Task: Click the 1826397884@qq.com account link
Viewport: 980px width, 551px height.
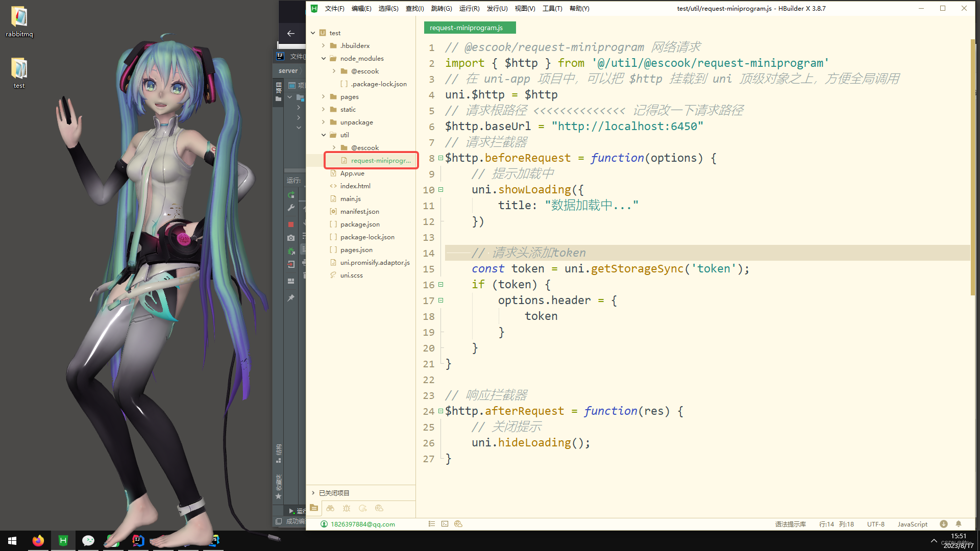Action: click(362, 524)
